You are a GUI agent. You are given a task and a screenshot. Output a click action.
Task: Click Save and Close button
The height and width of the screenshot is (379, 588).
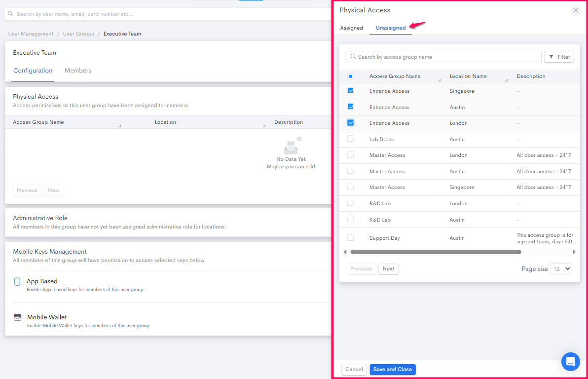coord(392,369)
